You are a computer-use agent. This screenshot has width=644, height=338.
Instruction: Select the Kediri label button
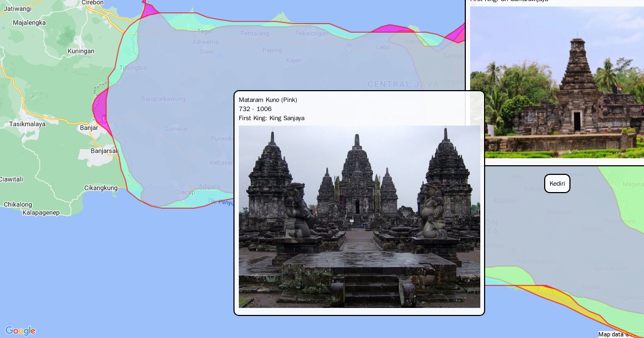pyautogui.click(x=557, y=183)
